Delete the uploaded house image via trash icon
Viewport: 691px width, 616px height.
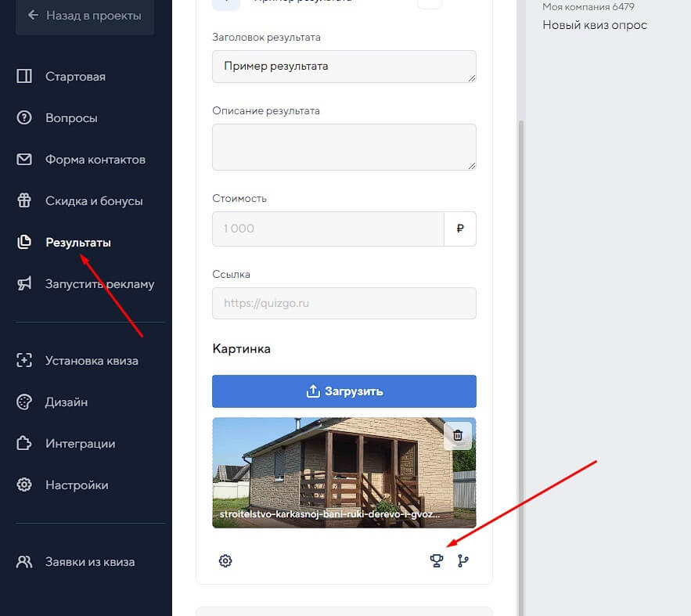pyautogui.click(x=458, y=435)
